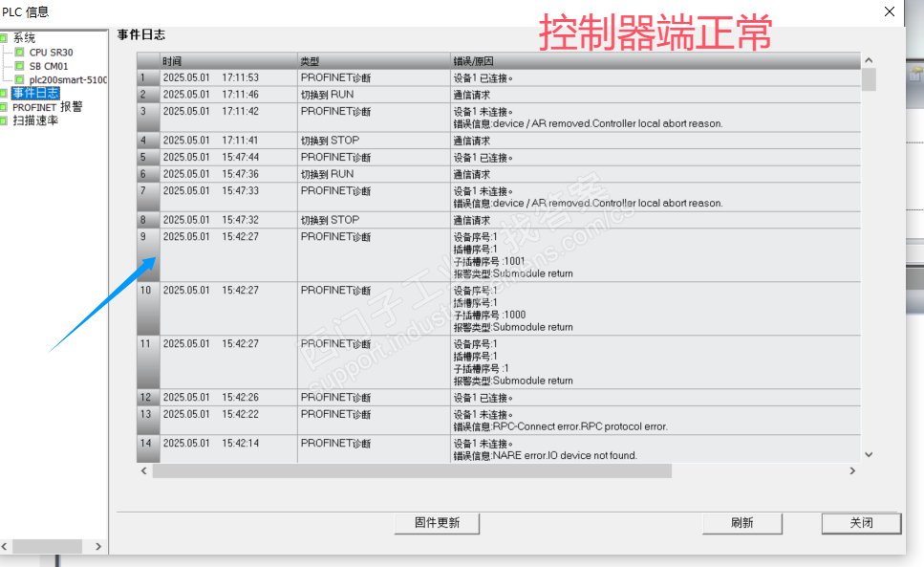The height and width of the screenshot is (567, 924).
Task: Click event log scroll left arrow
Action: [144, 471]
